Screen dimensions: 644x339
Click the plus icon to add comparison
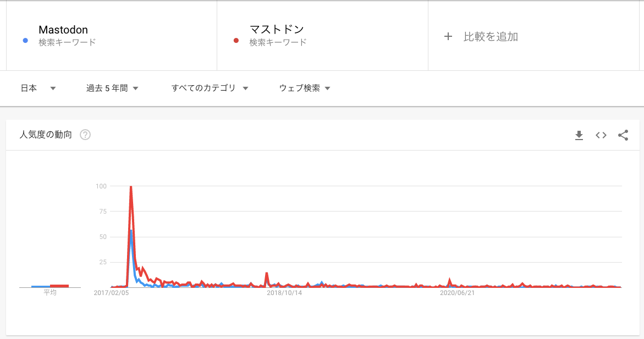(x=448, y=36)
